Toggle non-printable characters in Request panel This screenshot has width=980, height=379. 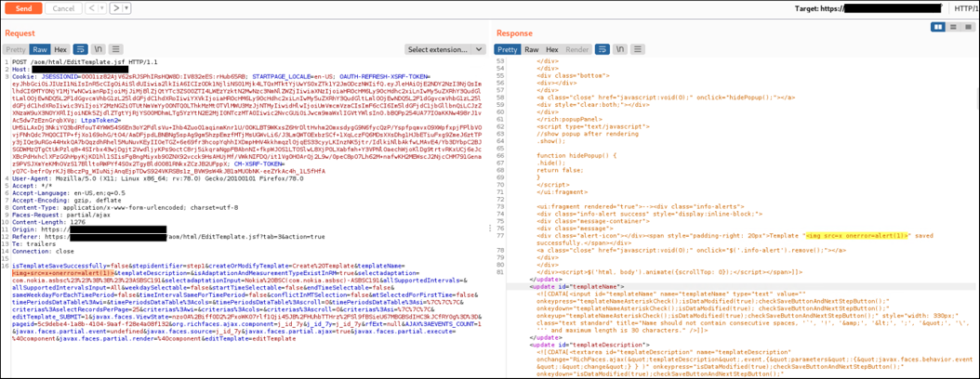point(99,49)
